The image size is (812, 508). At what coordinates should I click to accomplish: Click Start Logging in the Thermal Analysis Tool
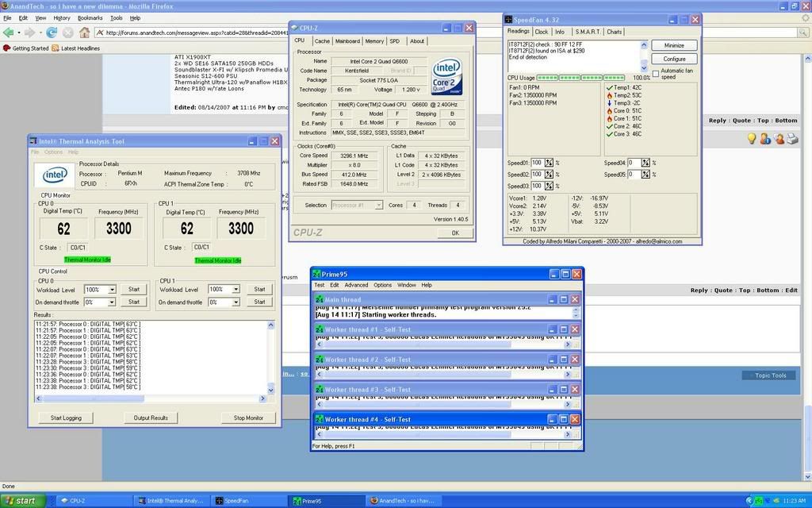pos(66,418)
